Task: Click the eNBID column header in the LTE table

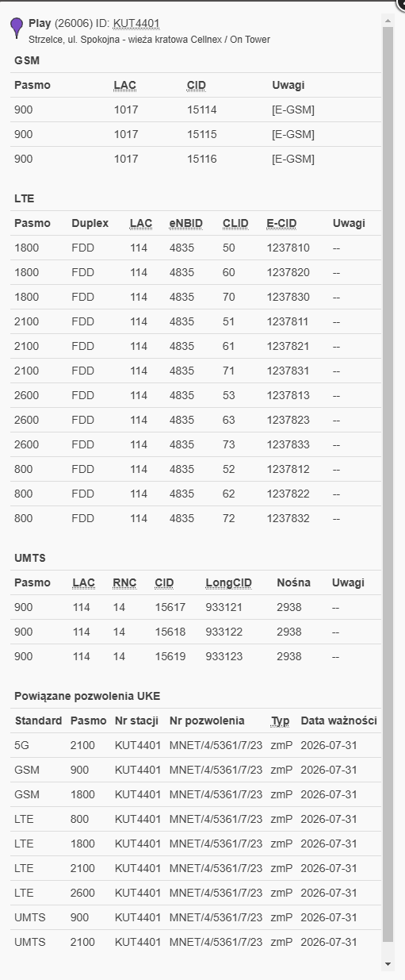Action: click(186, 223)
